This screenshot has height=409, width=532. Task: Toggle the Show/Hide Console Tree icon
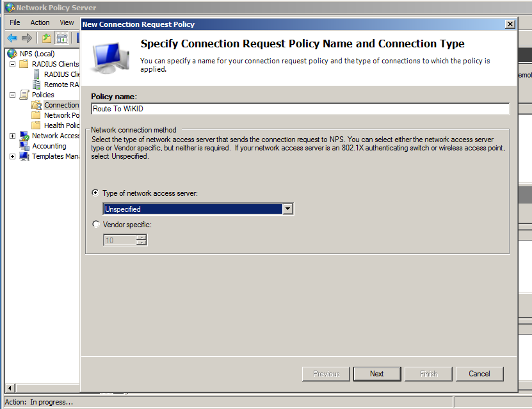click(61, 37)
